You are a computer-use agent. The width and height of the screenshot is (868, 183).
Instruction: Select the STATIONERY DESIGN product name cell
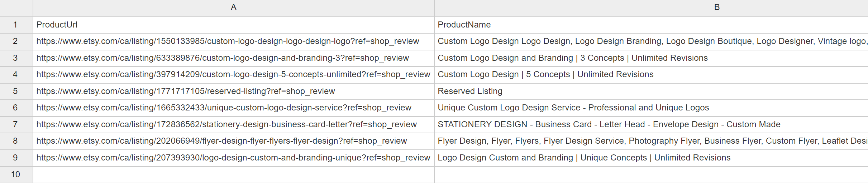pyautogui.click(x=651, y=124)
